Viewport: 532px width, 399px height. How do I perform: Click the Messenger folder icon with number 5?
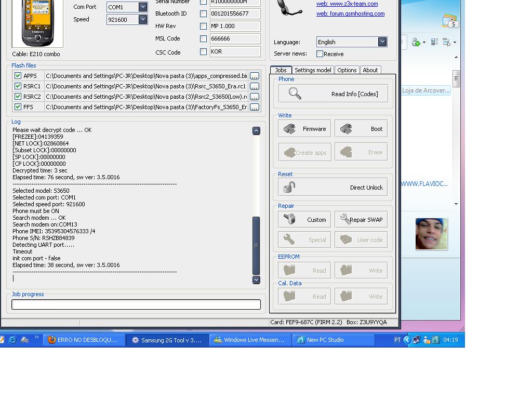coord(450,21)
